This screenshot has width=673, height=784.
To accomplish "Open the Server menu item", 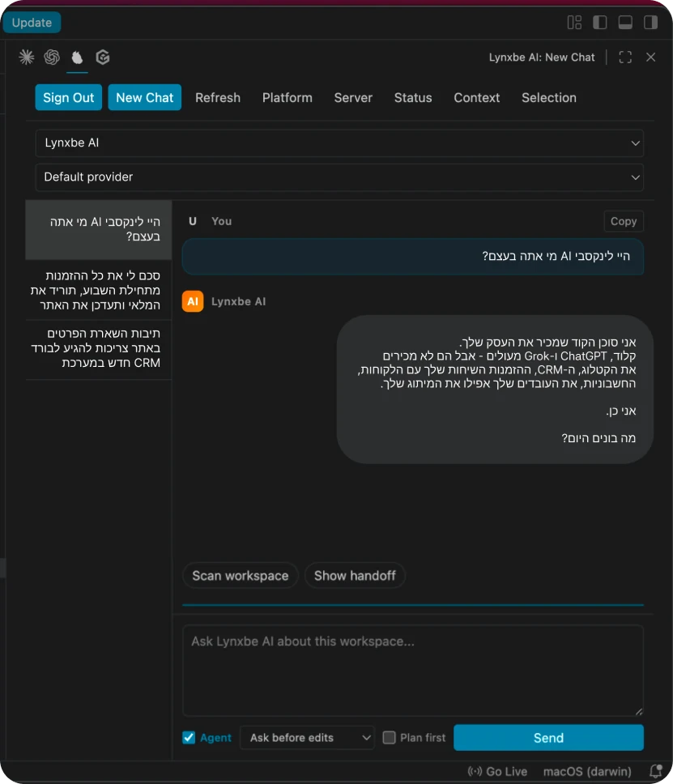I will point(353,97).
